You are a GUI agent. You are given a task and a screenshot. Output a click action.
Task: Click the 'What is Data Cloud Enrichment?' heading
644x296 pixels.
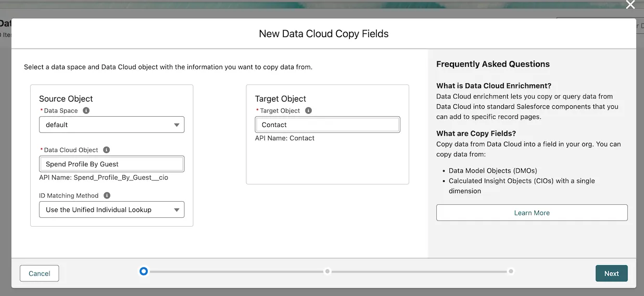point(494,86)
